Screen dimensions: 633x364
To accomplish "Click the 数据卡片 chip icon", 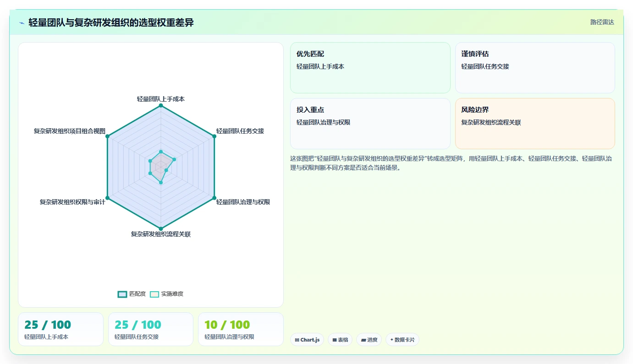I will coord(392,340).
